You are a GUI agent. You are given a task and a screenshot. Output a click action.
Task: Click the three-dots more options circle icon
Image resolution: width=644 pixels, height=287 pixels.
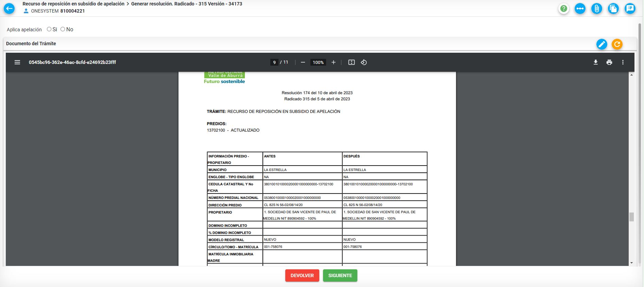point(580,9)
